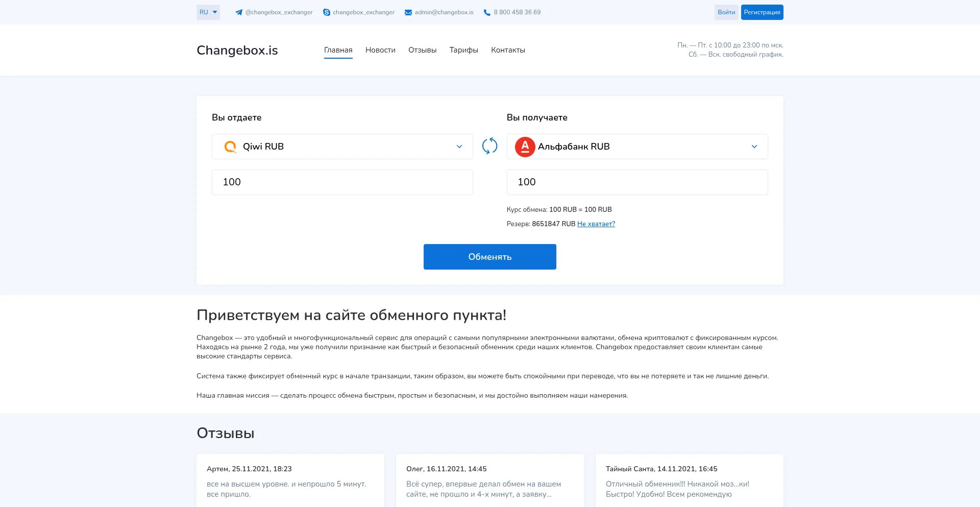The image size is (980, 507).
Task: Click the Qiwi logo in the give field
Action: (x=230, y=147)
